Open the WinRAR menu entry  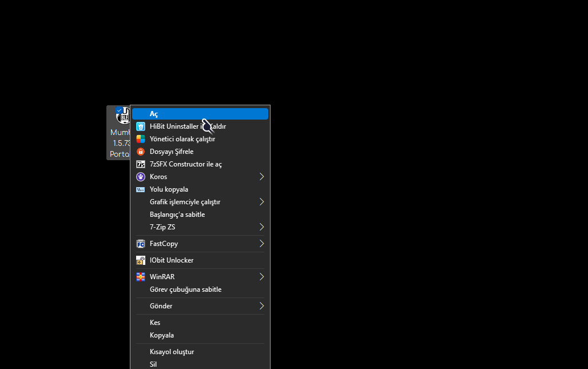click(200, 277)
